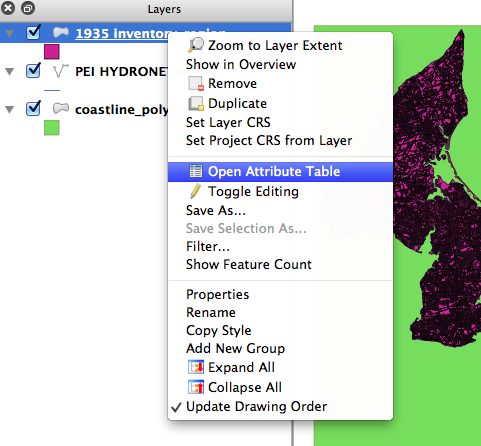481x446 pixels.
Task: Click the Collapse All icon
Action: point(196,387)
